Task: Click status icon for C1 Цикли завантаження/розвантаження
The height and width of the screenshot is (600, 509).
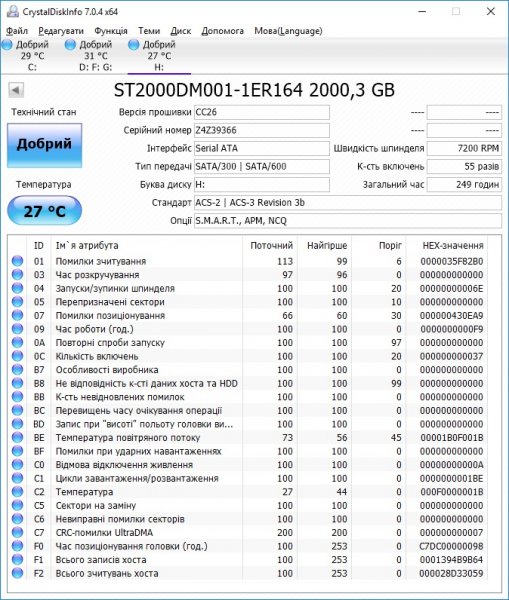Action: coord(17,478)
